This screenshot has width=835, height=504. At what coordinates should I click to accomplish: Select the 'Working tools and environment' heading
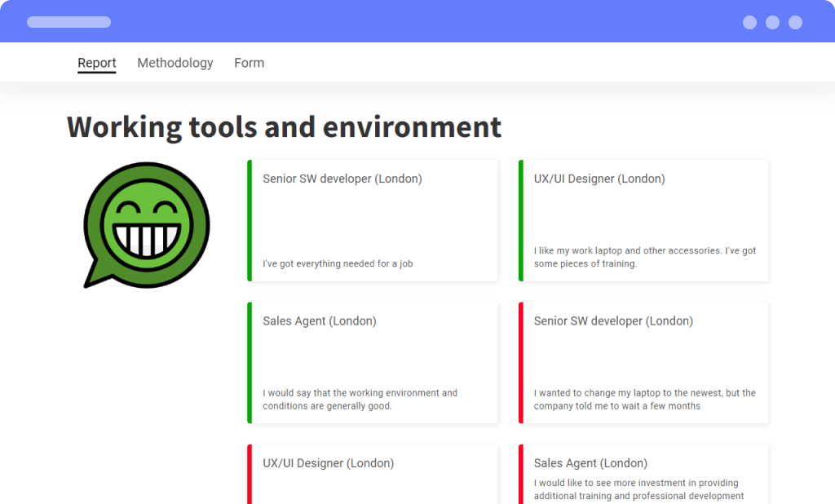pos(284,127)
